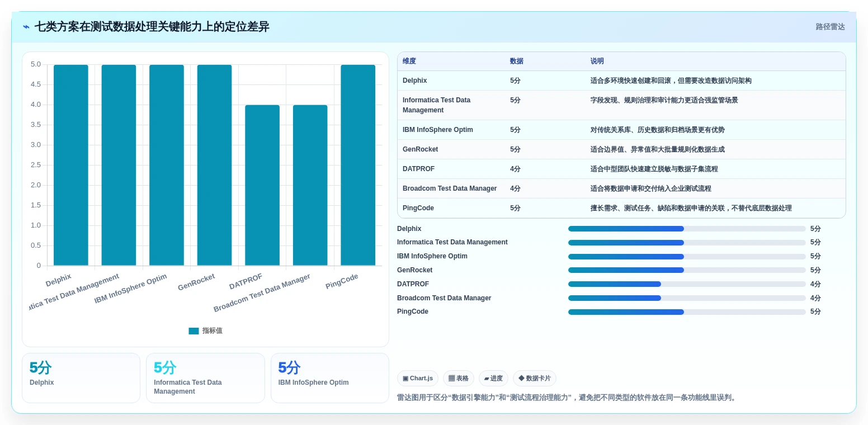Screen dimensions: 868x425
Task: Click the 4分 score in the DATPROF table row
Action: pyautogui.click(x=515, y=169)
